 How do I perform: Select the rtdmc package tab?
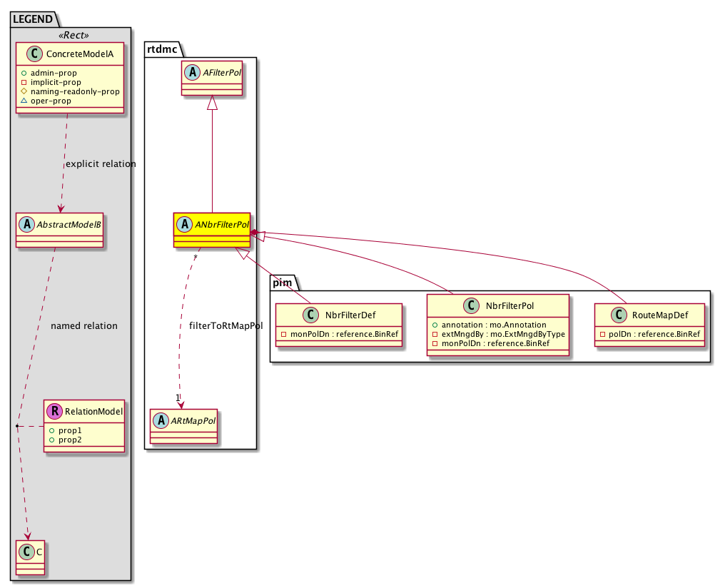(163, 49)
